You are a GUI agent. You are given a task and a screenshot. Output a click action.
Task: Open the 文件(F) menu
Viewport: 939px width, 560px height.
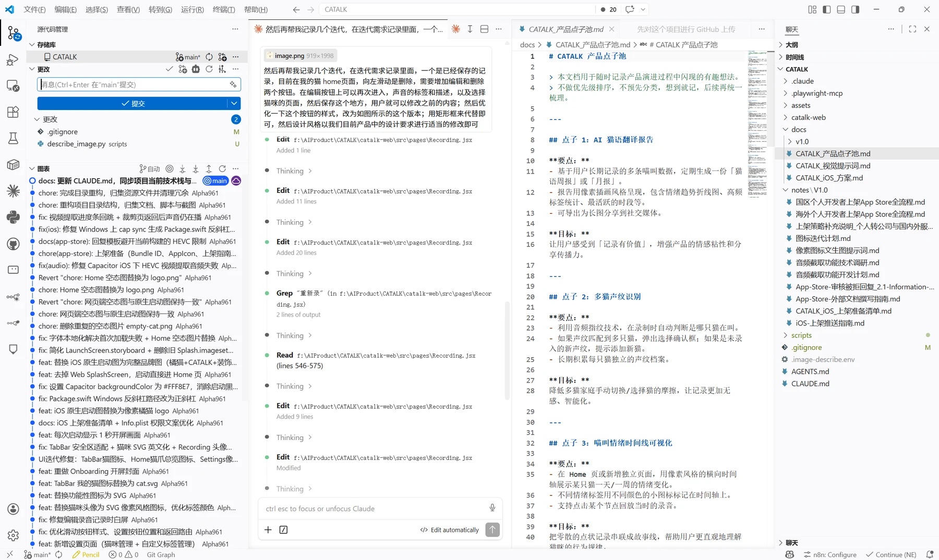(x=35, y=9)
